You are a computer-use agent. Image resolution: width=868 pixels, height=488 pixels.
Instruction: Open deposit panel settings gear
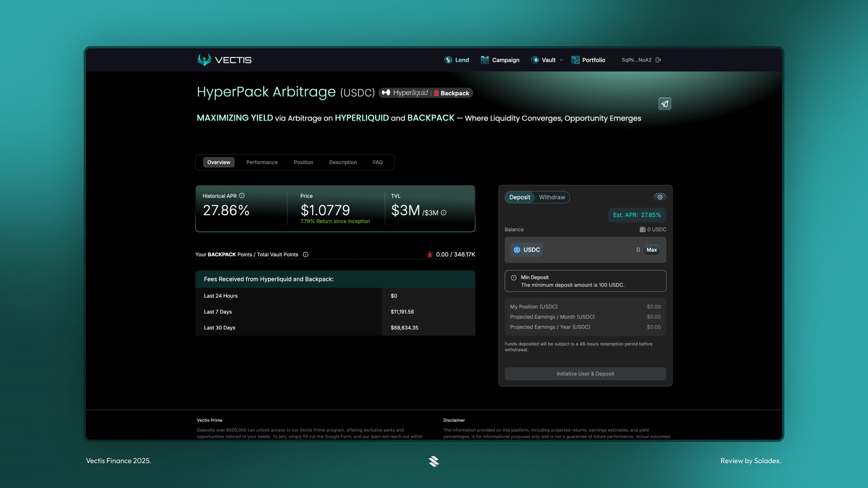pyautogui.click(x=660, y=197)
